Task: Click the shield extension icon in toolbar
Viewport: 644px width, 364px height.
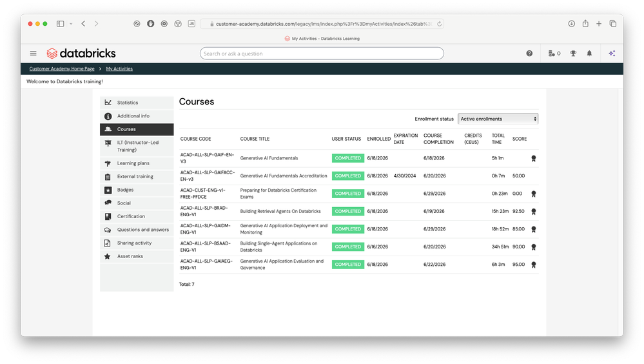Action: [x=151, y=24]
